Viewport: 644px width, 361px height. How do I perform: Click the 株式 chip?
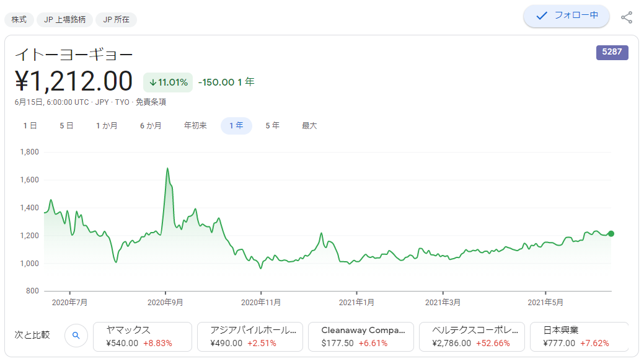pyautogui.click(x=19, y=20)
